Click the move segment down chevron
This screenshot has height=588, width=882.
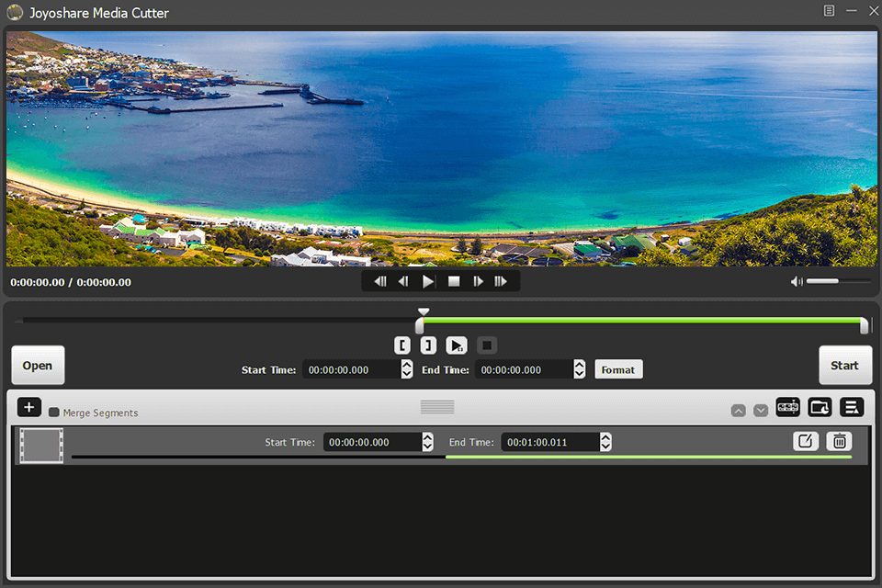click(x=761, y=411)
